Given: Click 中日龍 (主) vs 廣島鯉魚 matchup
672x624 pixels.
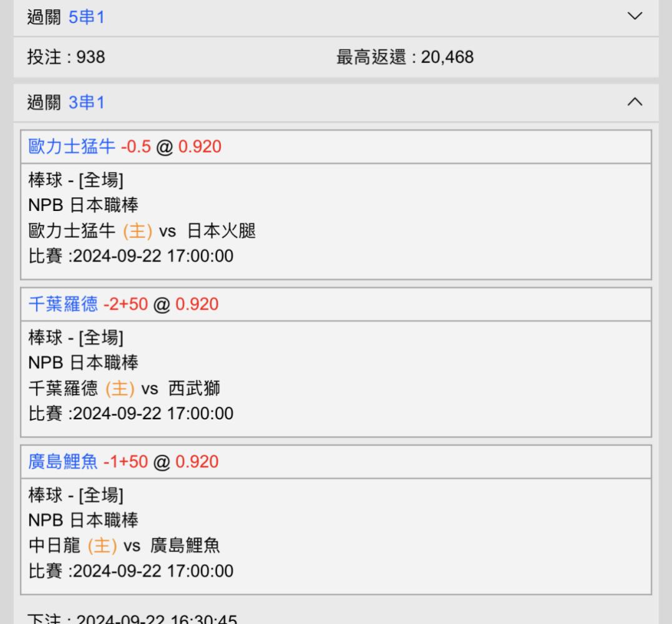Looking at the screenshot, I should (x=124, y=546).
